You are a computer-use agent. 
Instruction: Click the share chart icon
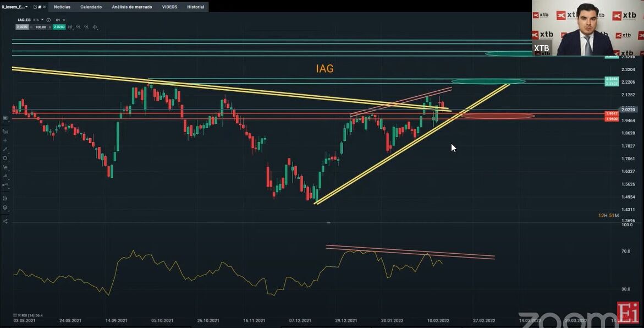pos(5,221)
